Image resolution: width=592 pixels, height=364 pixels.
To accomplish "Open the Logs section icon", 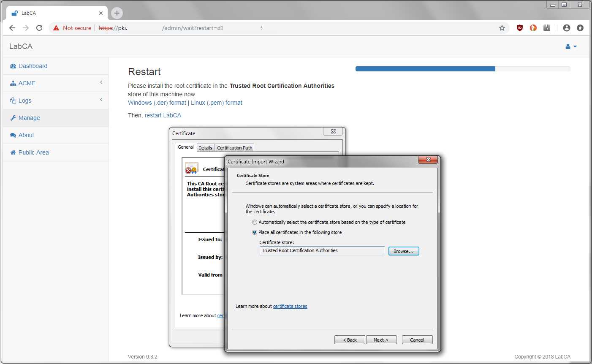I will [13, 101].
